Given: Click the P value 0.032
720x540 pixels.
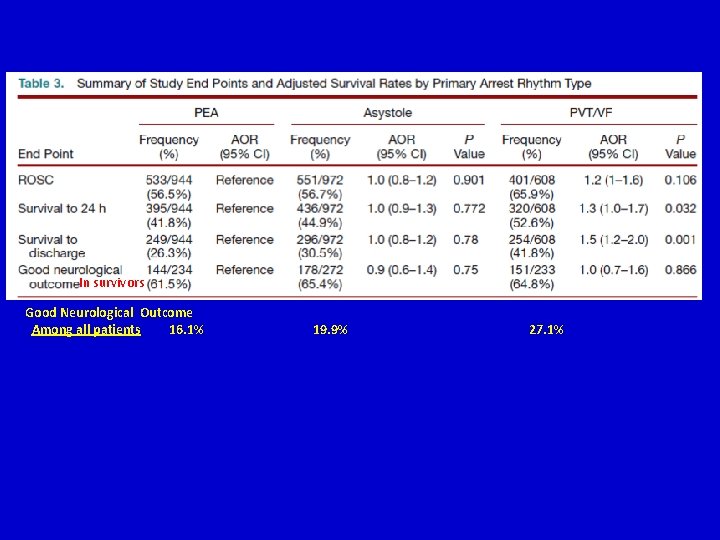Looking at the screenshot, I should pyautogui.click(x=681, y=208).
